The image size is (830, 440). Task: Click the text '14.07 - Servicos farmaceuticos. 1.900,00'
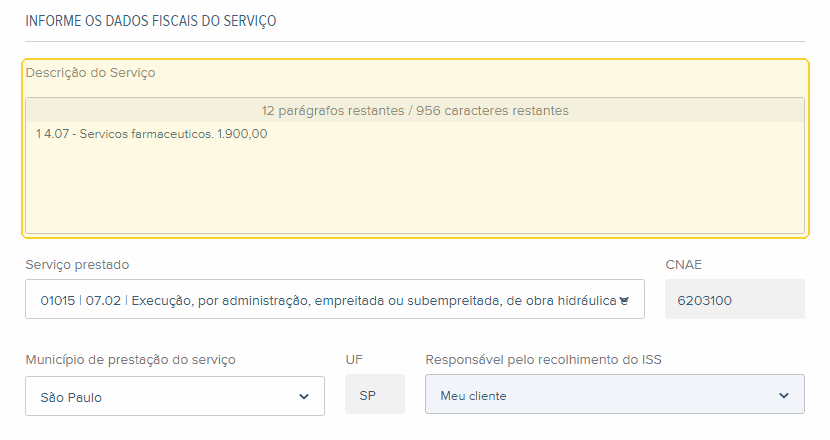pos(151,134)
